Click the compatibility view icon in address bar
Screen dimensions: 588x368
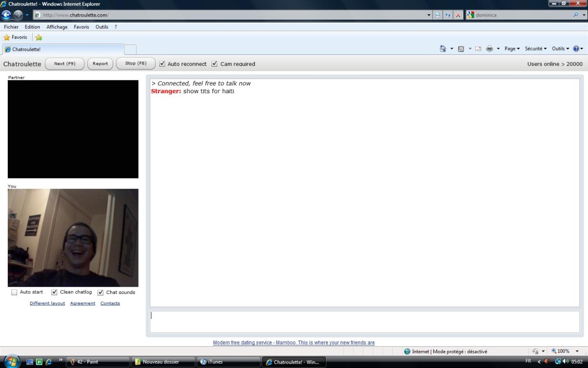pyautogui.click(x=438, y=15)
